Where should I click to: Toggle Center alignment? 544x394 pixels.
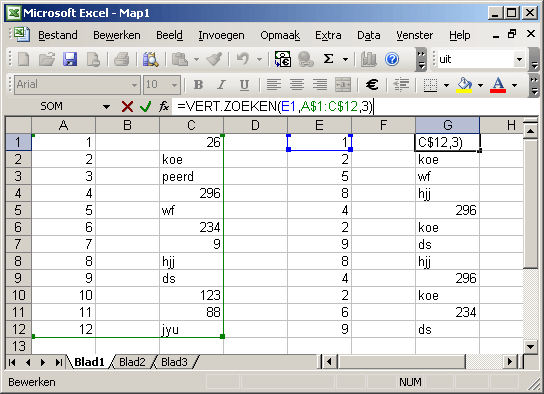[x=297, y=85]
